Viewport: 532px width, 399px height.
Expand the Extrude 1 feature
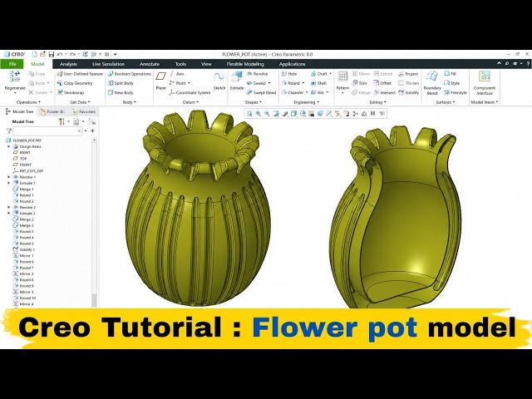tap(8, 183)
